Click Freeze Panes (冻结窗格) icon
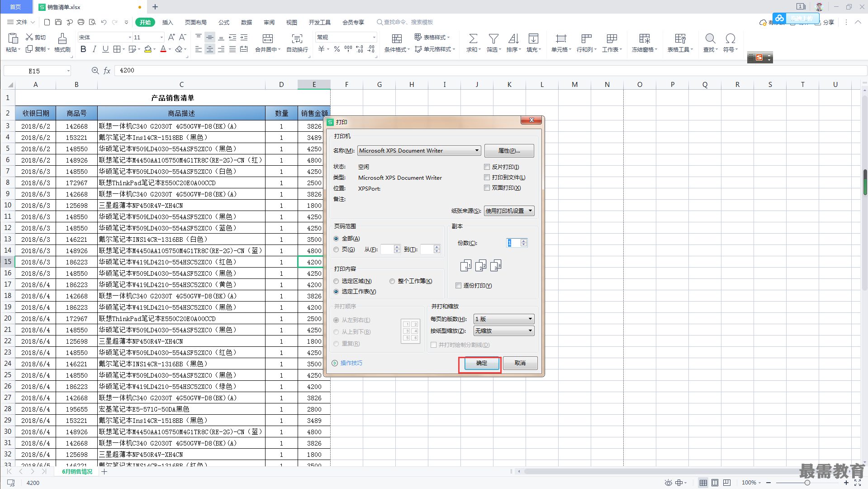Image resolution: width=868 pixels, height=489 pixels. 645,38
